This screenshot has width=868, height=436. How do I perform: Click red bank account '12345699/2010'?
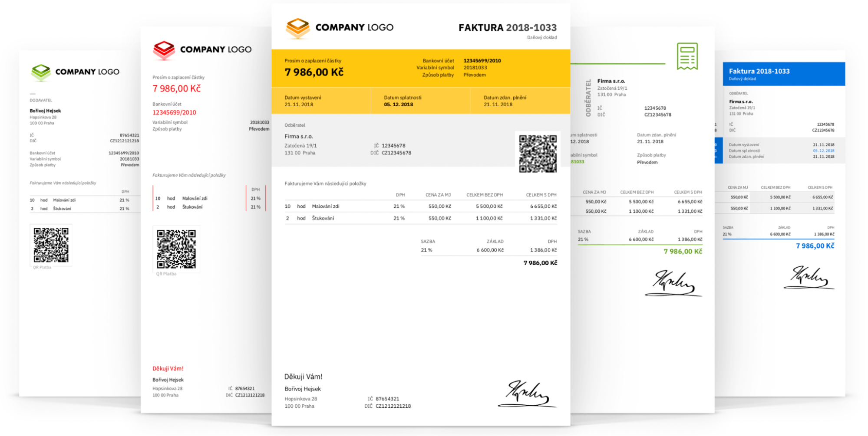174,112
